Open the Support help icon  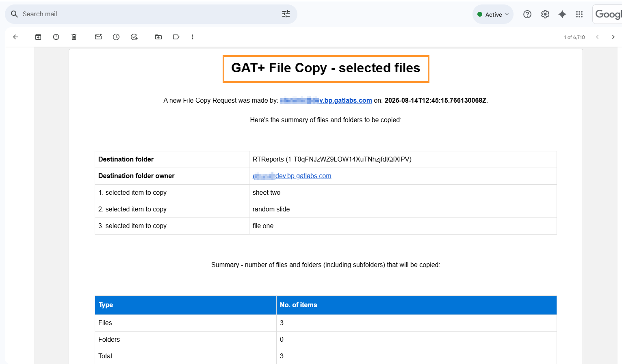tap(527, 14)
